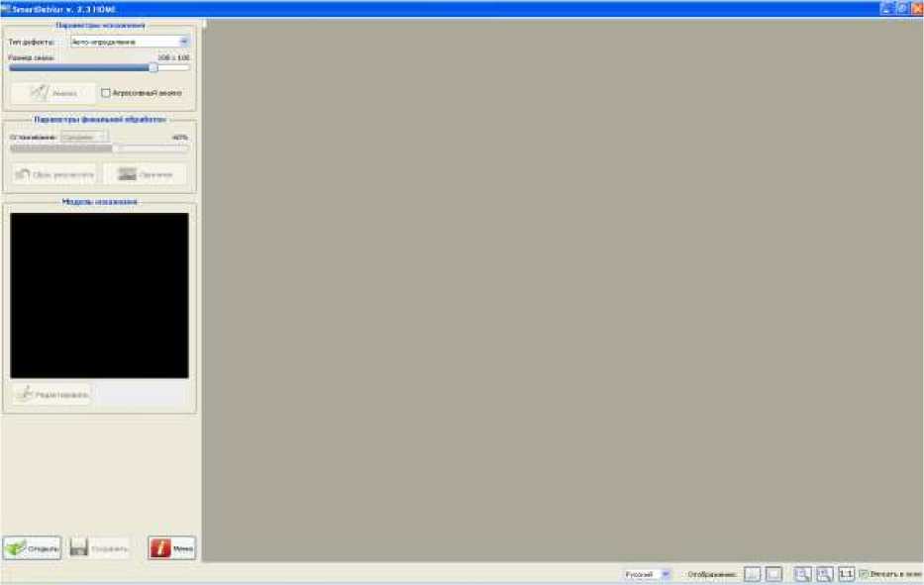
Task: Click the smoothing percentage slider
Action: (x=100, y=148)
